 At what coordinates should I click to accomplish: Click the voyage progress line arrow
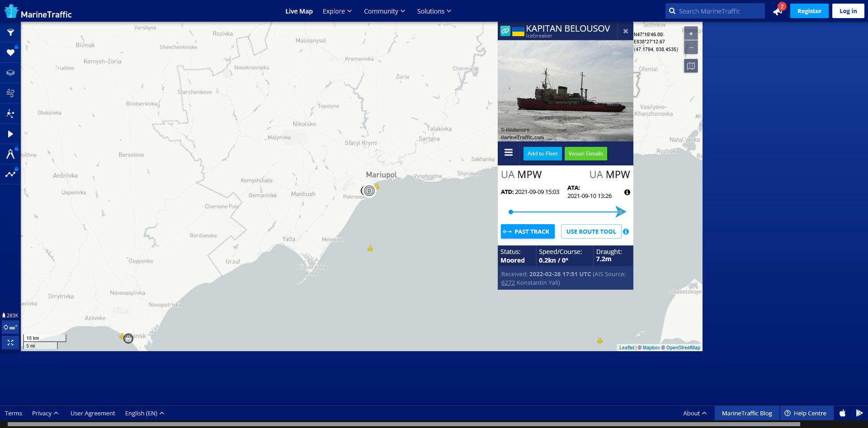[621, 212]
